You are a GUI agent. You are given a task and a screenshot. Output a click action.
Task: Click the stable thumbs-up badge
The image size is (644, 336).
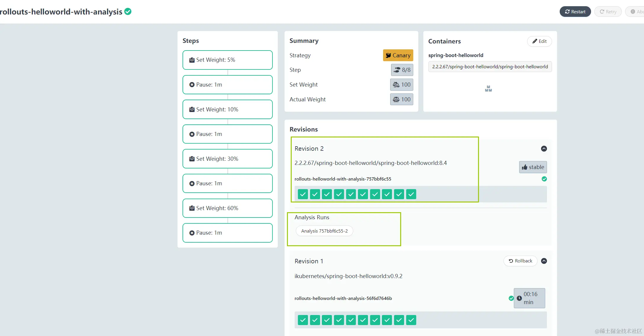[x=533, y=167]
